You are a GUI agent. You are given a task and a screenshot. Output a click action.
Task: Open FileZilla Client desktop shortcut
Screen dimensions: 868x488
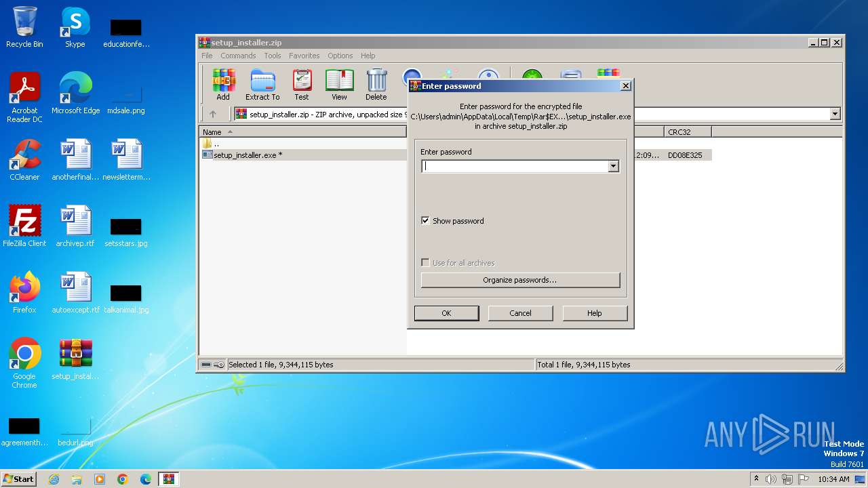pyautogui.click(x=24, y=226)
